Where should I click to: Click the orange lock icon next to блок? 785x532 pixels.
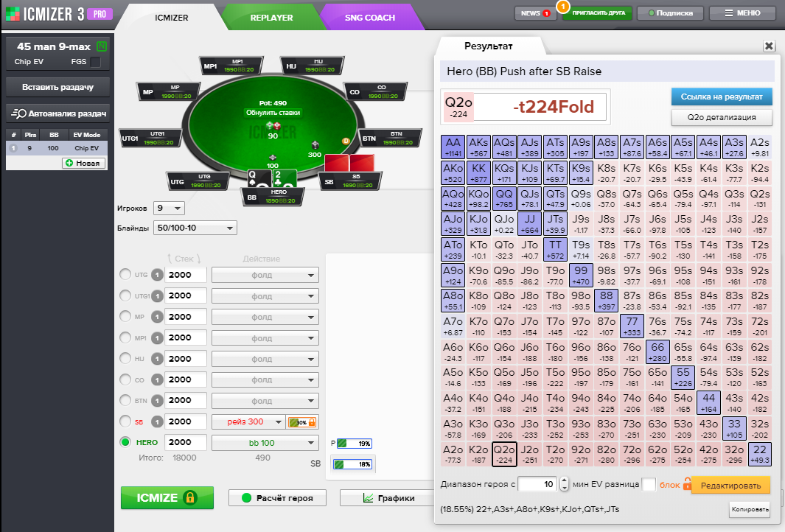(x=687, y=484)
